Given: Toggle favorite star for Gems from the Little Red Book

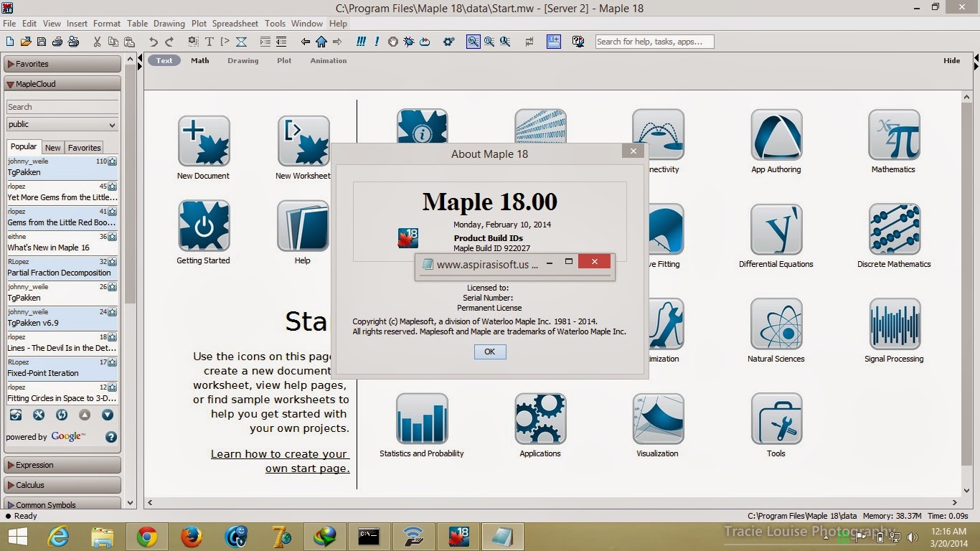Looking at the screenshot, I should 112,212.
